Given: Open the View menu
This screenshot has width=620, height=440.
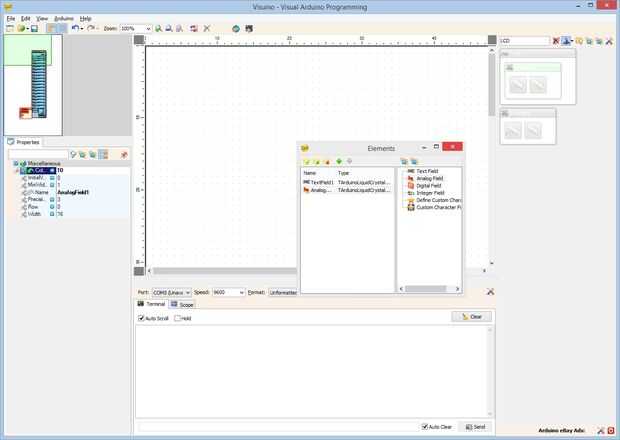Looking at the screenshot, I should click(42, 19).
